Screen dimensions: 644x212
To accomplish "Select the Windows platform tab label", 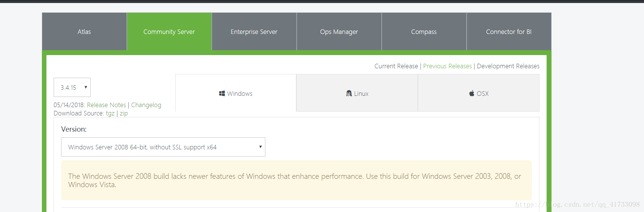I will pos(240,94).
